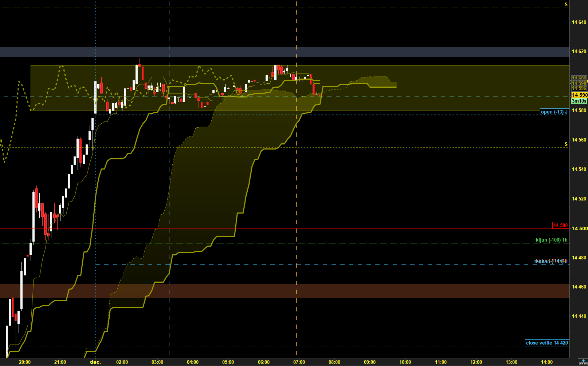Click the 14 596 indicator price tag
The height and width of the screenshot is (366, 588).
click(x=579, y=88)
